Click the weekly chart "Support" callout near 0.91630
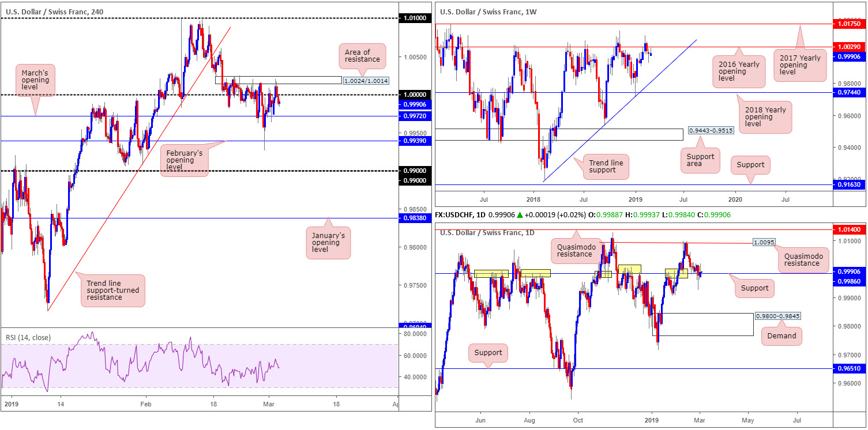The height and width of the screenshot is (430, 868). point(750,165)
